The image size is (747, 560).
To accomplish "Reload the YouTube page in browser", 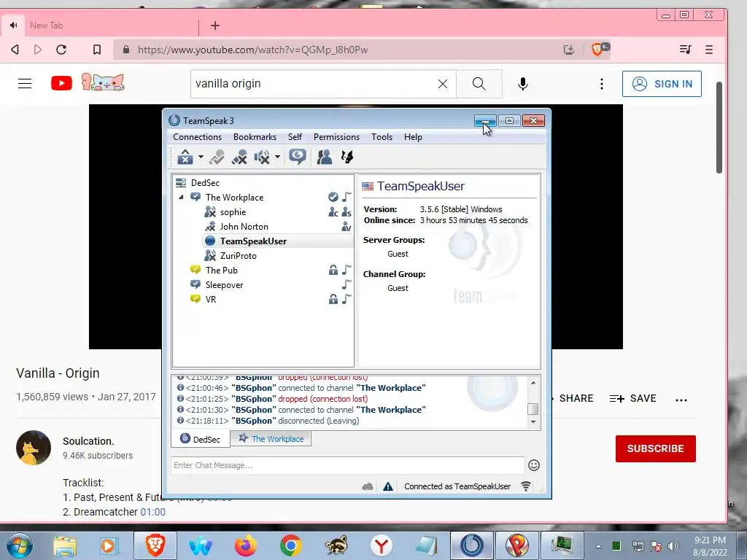I will (61, 50).
